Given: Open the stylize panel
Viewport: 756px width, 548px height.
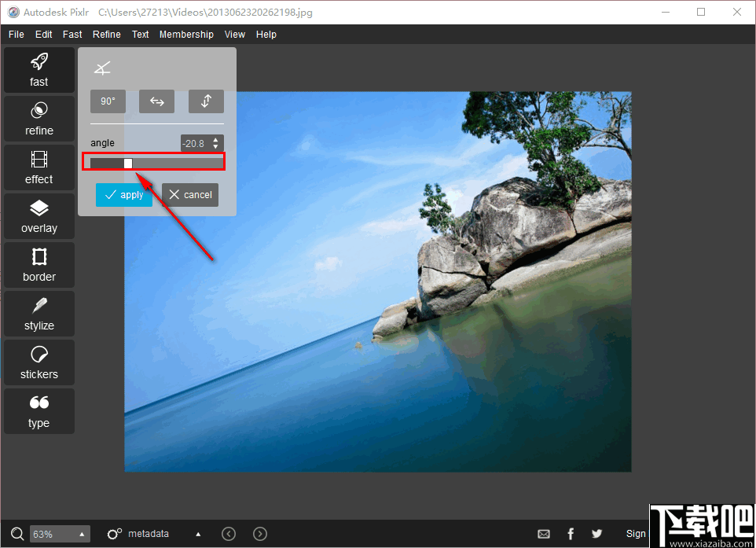Looking at the screenshot, I should click(x=39, y=314).
